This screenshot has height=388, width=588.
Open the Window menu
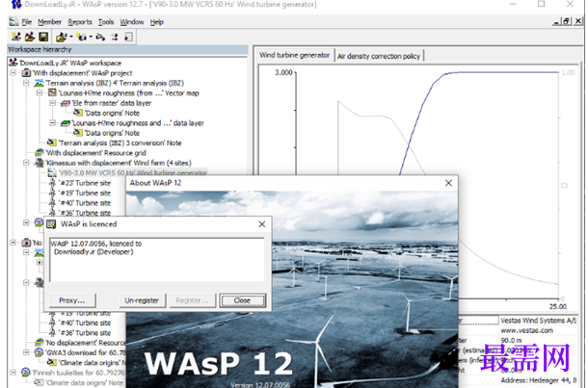click(132, 22)
